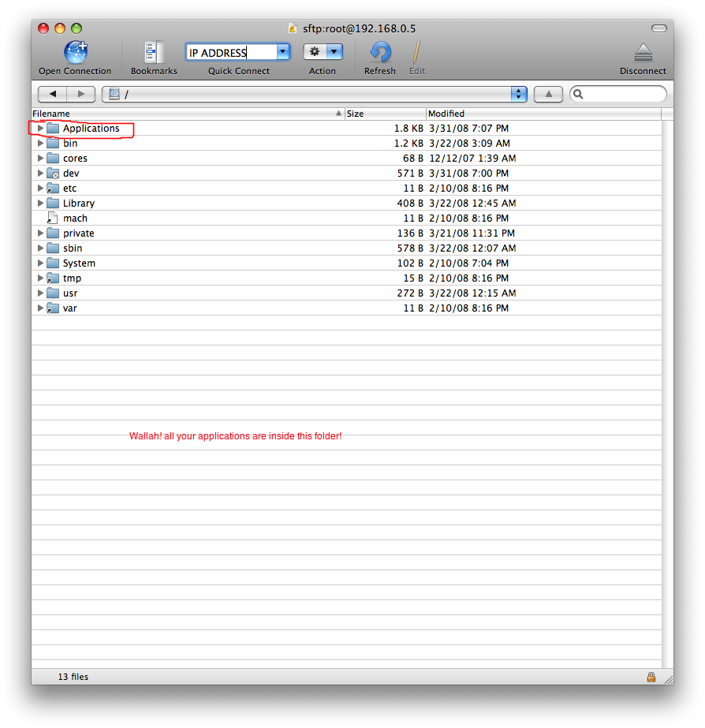705x728 pixels.
Task: Sort by the Modified column header
Action: 543,114
